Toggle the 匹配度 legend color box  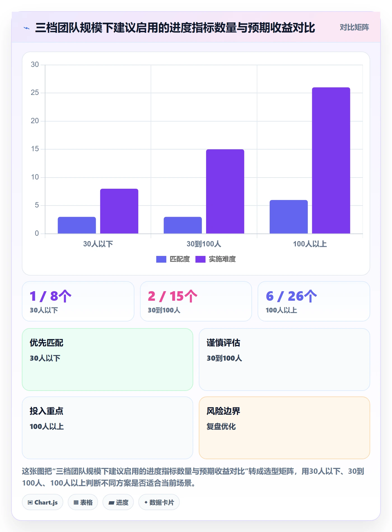coord(161,259)
